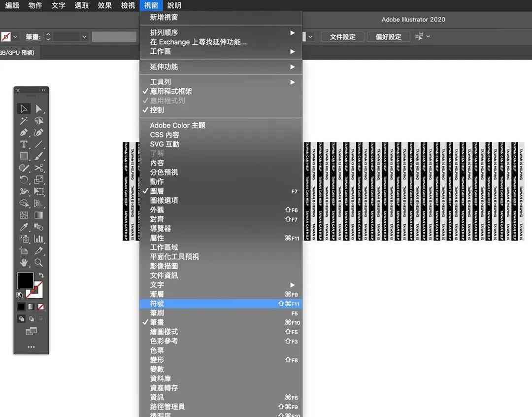Expand 延伸功能 submenu
The image size is (532, 417).
pos(221,67)
